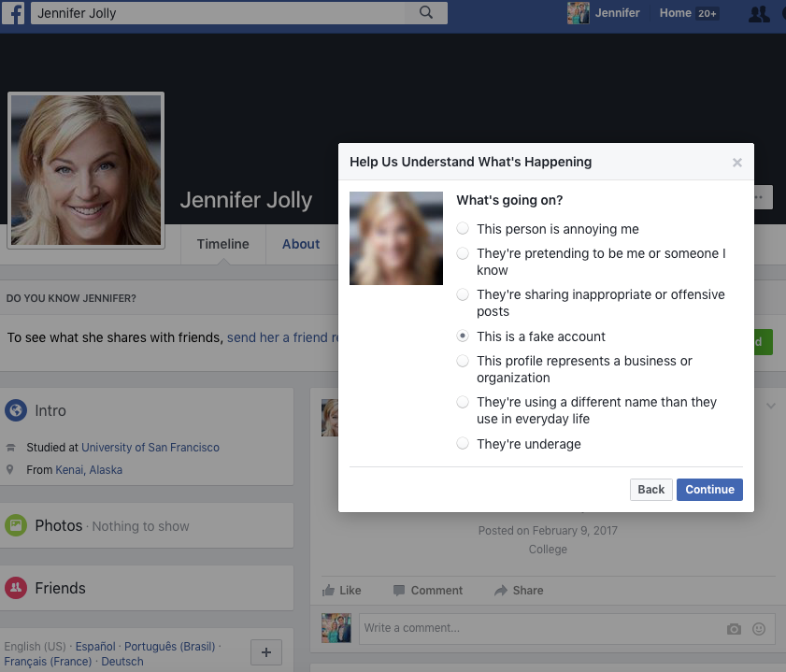Select "This person is annoying me"
Viewport: 786px width, 672px height.
[x=463, y=229]
